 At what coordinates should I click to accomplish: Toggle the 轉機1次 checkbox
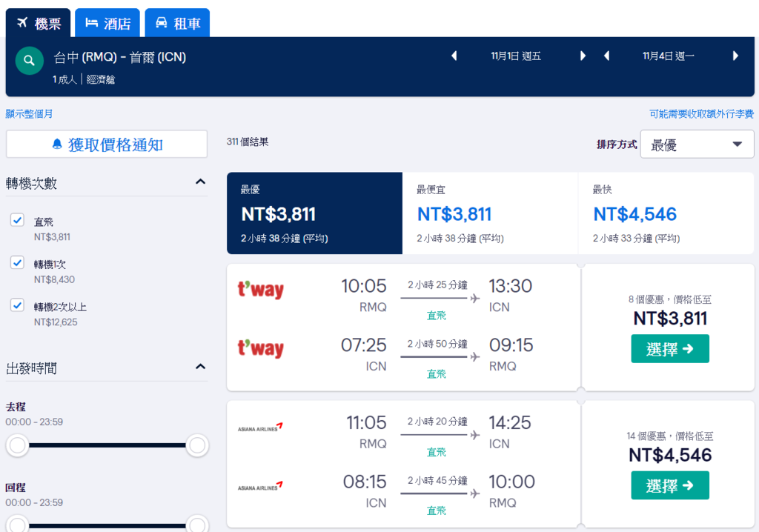18,262
